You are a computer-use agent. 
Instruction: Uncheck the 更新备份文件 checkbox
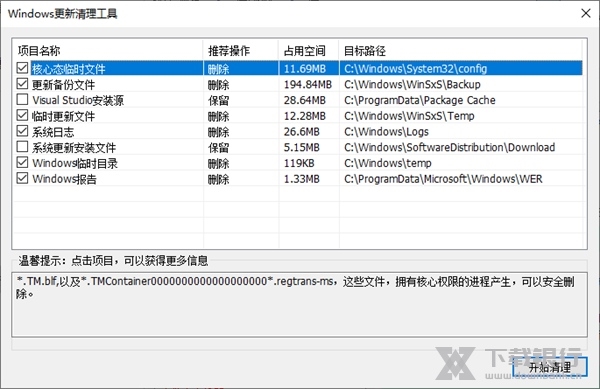tap(22, 84)
